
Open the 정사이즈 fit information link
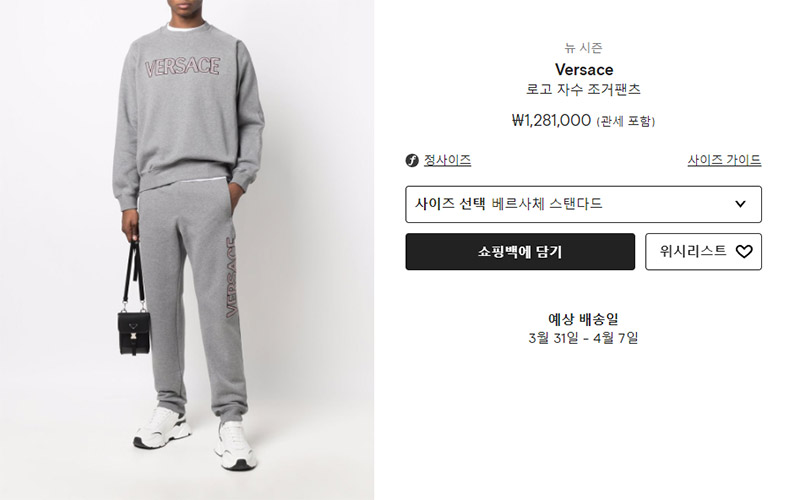[x=447, y=160]
